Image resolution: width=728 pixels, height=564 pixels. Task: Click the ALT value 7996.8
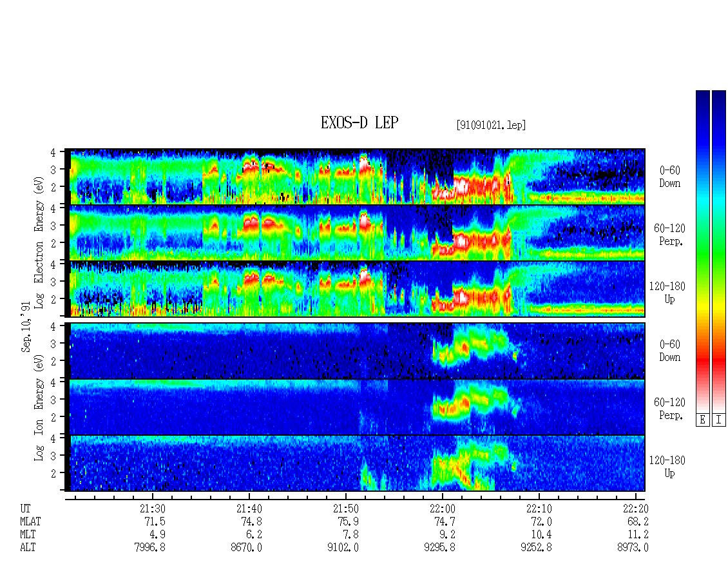pyautogui.click(x=150, y=547)
